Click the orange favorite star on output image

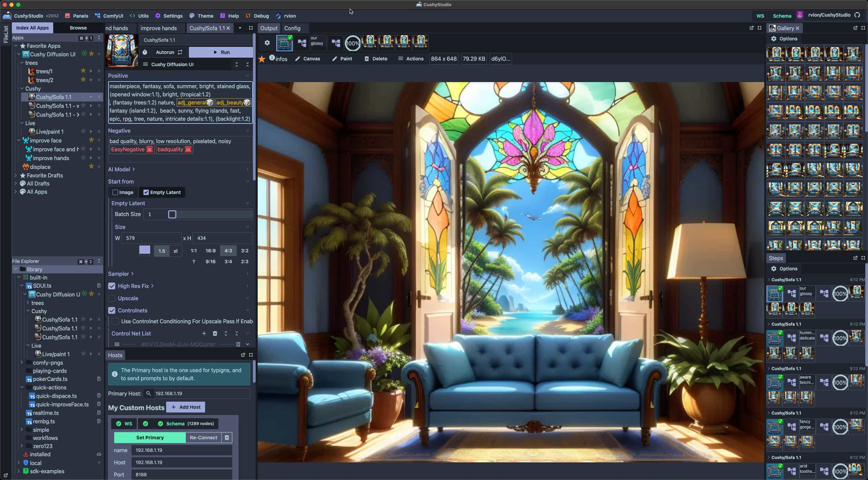(262, 59)
